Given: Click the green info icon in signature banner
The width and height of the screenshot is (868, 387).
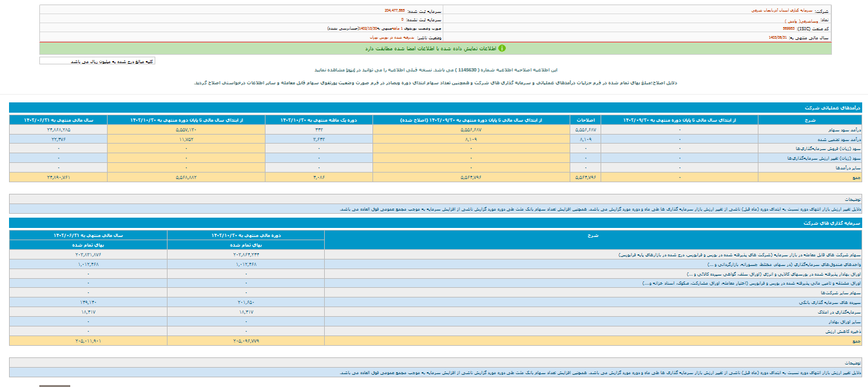Looking at the screenshot, I should [502, 48].
